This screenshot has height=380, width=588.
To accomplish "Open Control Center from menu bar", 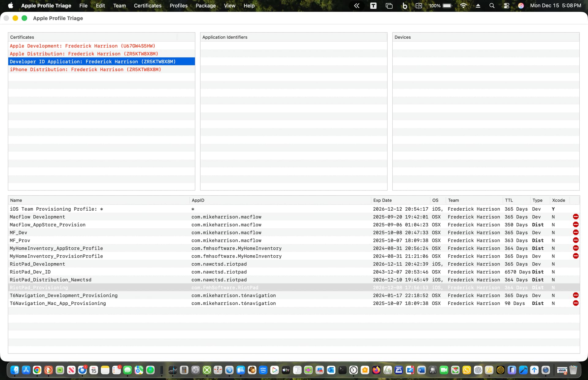I will pos(507,6).
